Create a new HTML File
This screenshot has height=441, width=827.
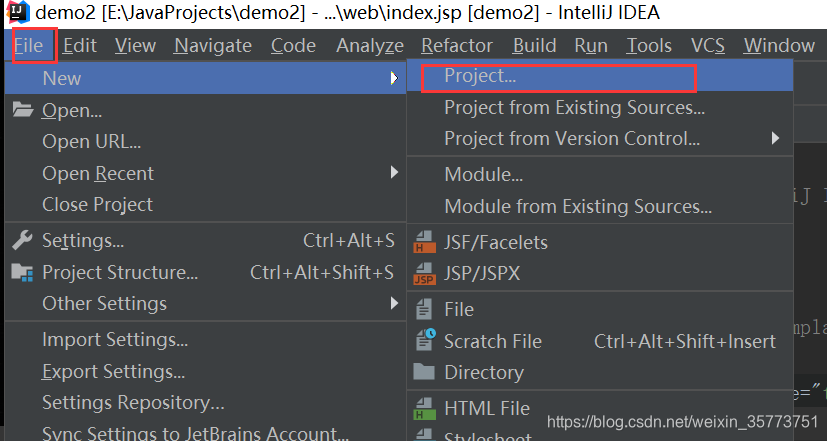600,408
